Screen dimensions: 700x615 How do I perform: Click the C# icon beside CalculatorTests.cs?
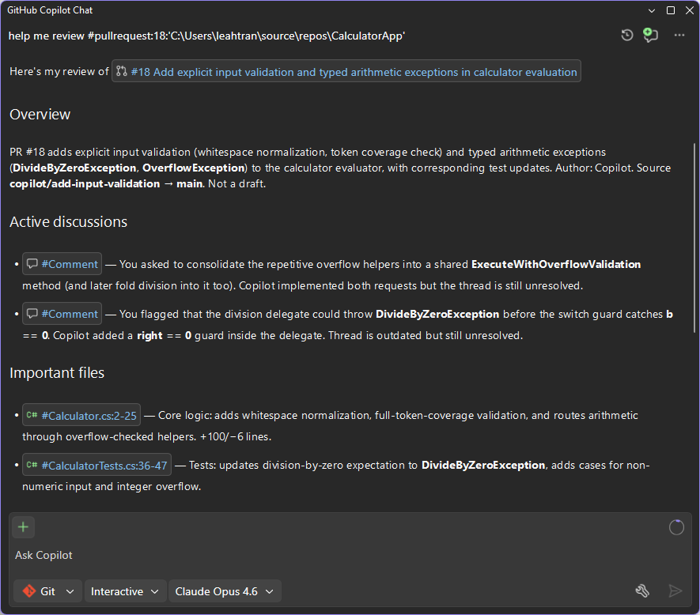coord(32,465)
